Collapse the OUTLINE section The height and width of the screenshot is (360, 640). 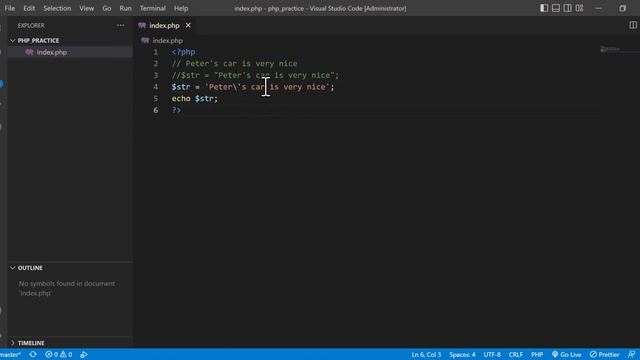tap(30, 268)
